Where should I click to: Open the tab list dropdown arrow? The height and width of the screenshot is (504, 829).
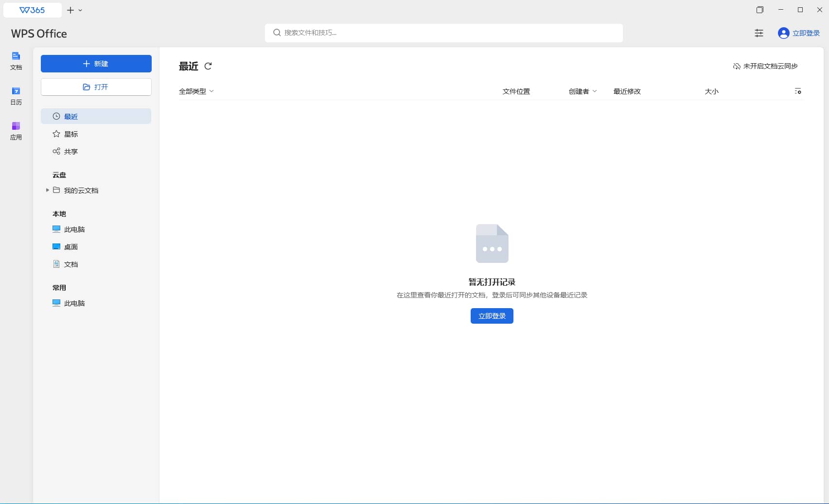pyautogui.click(x=80, y=10)
